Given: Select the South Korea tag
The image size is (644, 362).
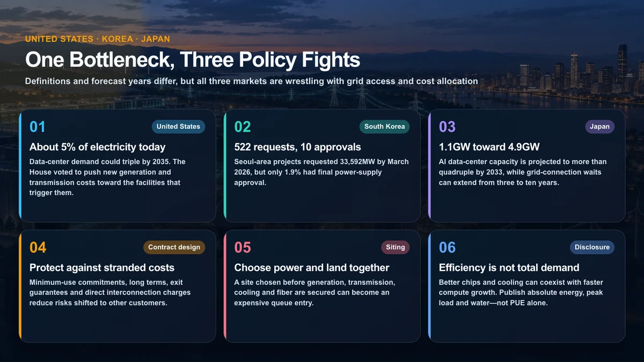Looking at the screenshot, I should point(384,127).
